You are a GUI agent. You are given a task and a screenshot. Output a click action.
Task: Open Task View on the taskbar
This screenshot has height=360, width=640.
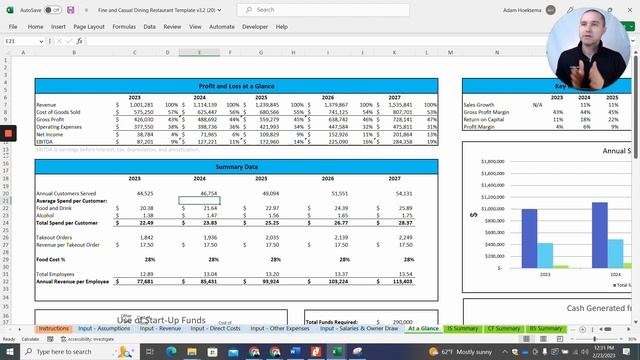pyautogui.click(x=149, y=351)
